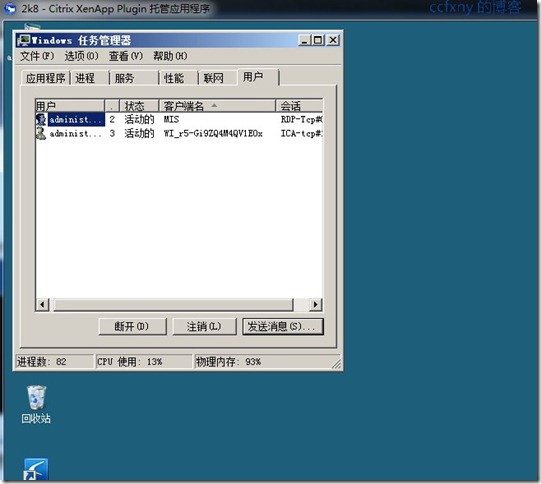The width and height of the screenshot is (541, 484).
Task: Open the 查看(V) menu
Action: click(x=126, y=56)
